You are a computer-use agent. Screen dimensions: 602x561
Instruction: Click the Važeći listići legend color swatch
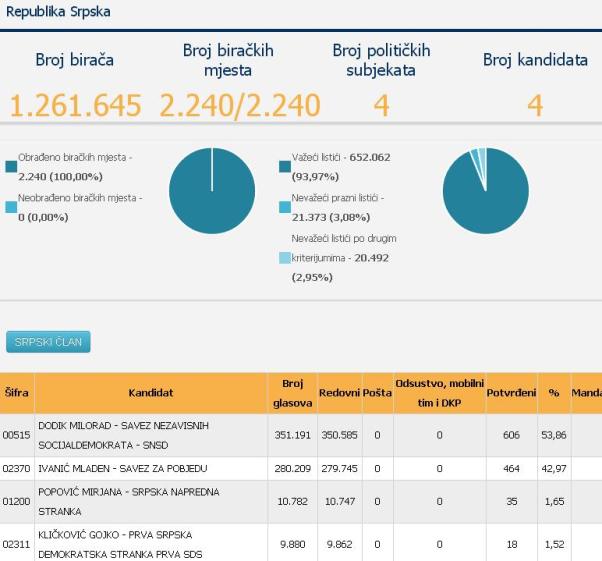pos(284,166)
